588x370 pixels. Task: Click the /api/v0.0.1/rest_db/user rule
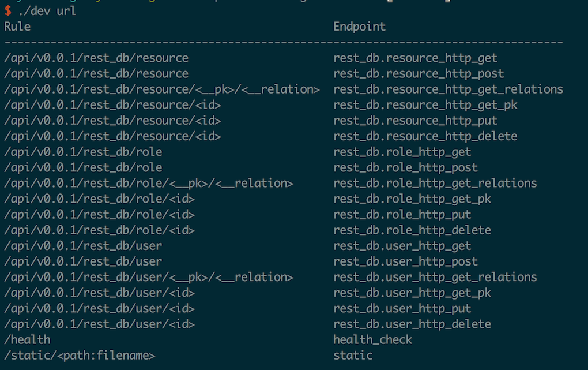click(x=82, y=245)
